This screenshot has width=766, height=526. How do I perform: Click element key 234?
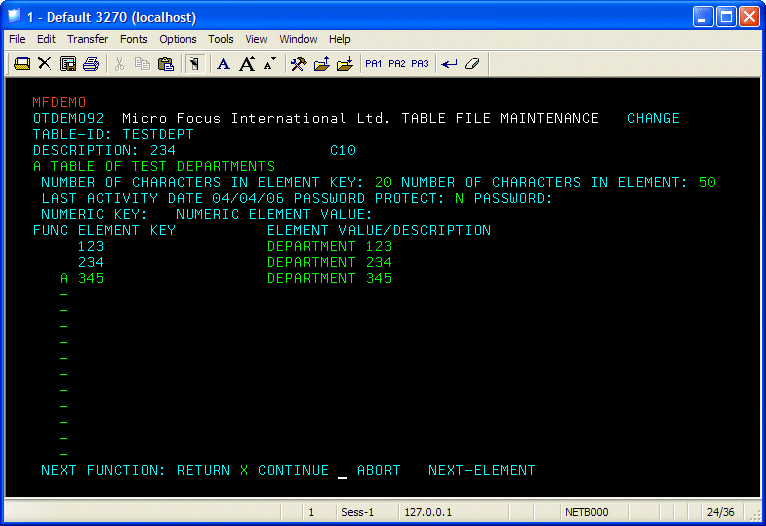(91, 262)
